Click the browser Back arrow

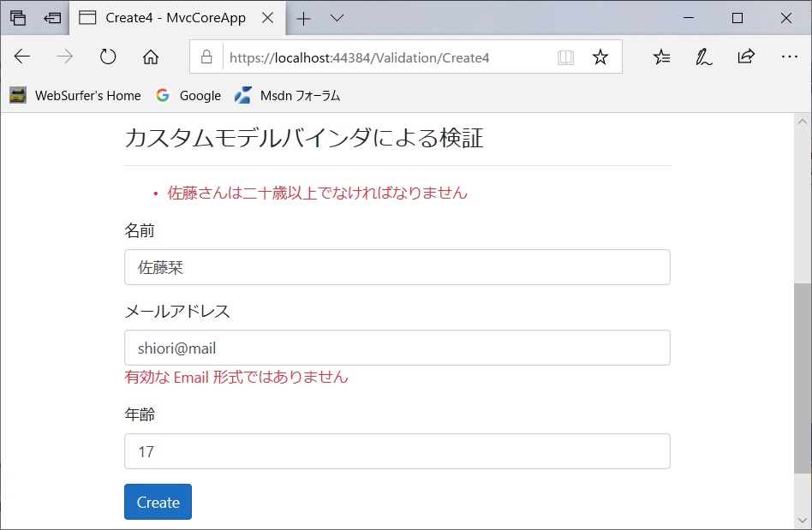(22, 57)
